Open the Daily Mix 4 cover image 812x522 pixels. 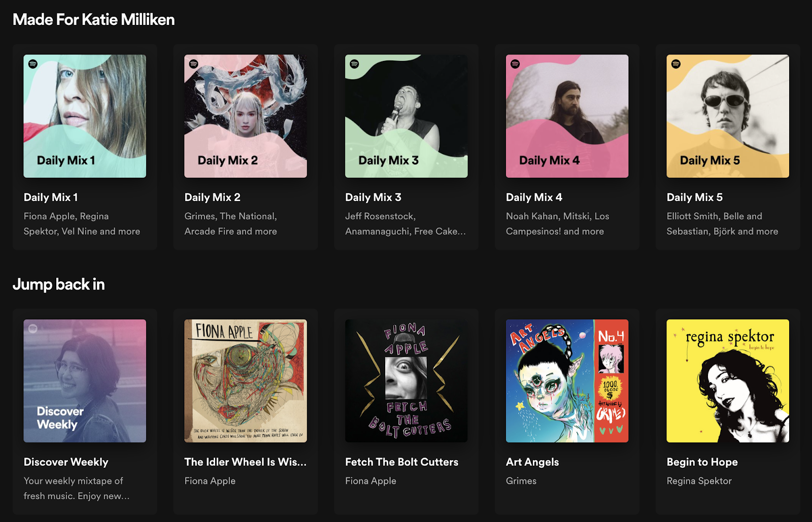pyautogui.click(x=567, y=116)
